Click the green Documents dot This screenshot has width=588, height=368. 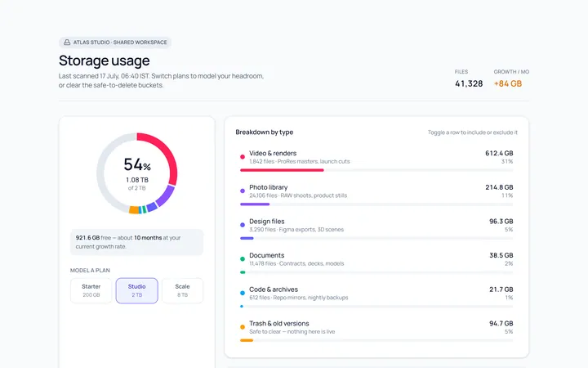click(x=243, y=258)
